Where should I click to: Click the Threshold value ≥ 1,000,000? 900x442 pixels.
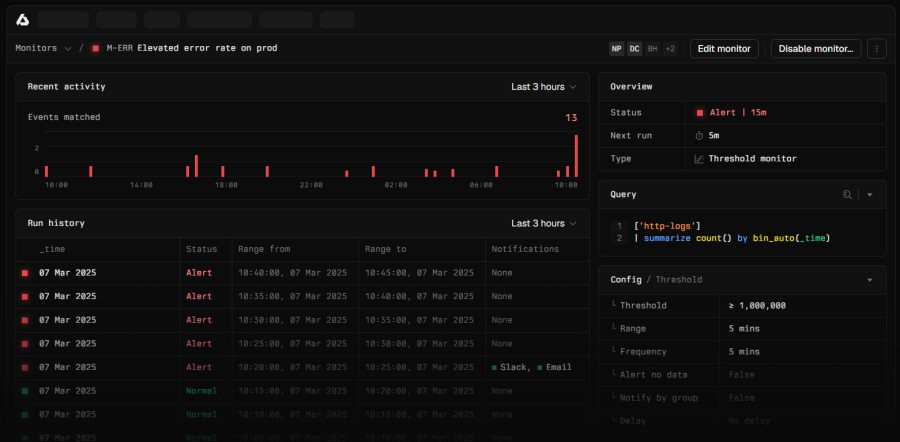point(757,305)
